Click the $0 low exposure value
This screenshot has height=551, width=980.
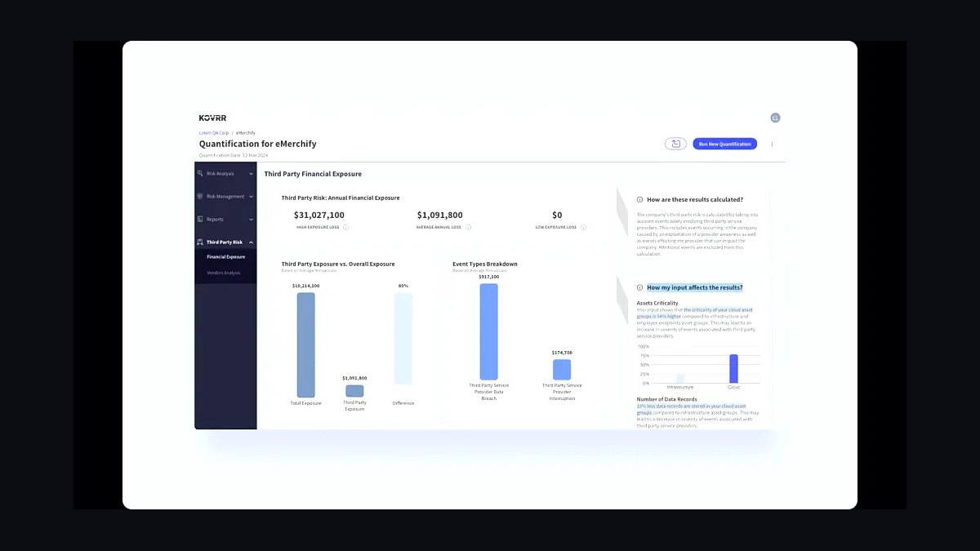coord(557,216)
